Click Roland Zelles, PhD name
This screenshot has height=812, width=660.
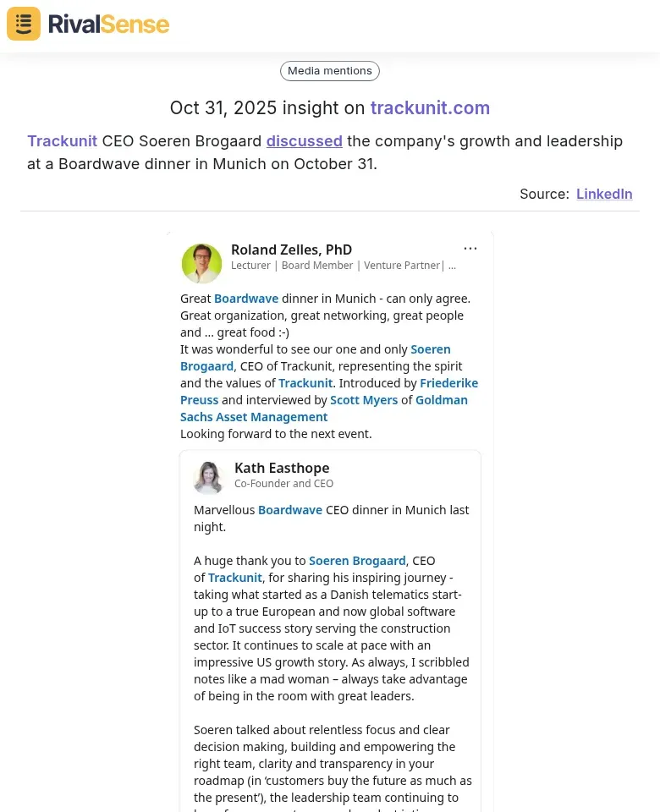[291, 250]
